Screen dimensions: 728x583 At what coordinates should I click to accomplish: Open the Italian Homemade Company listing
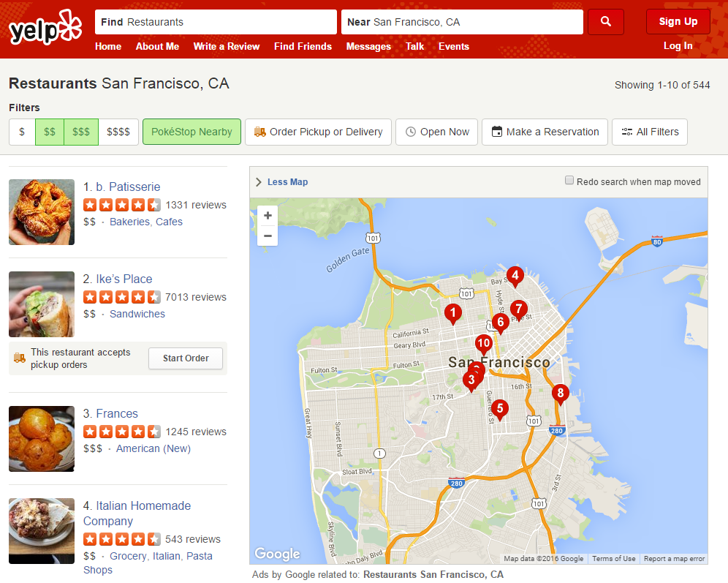point(137,514)
